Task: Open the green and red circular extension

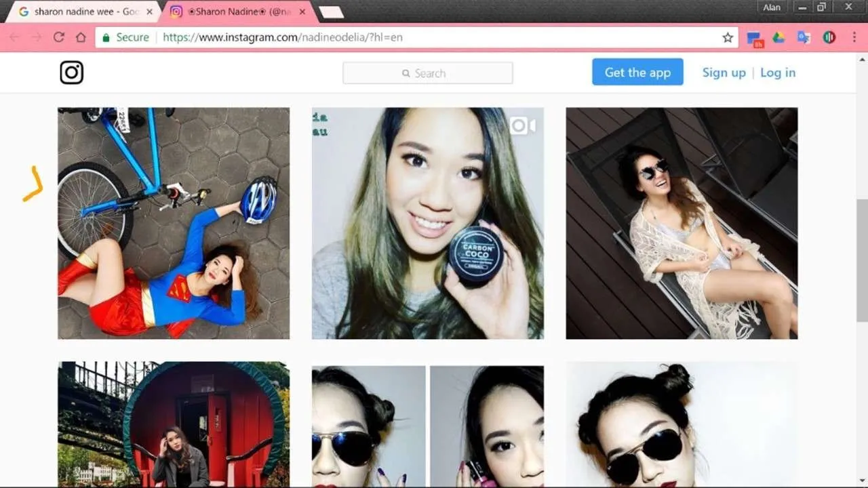Action: [829, 37]
